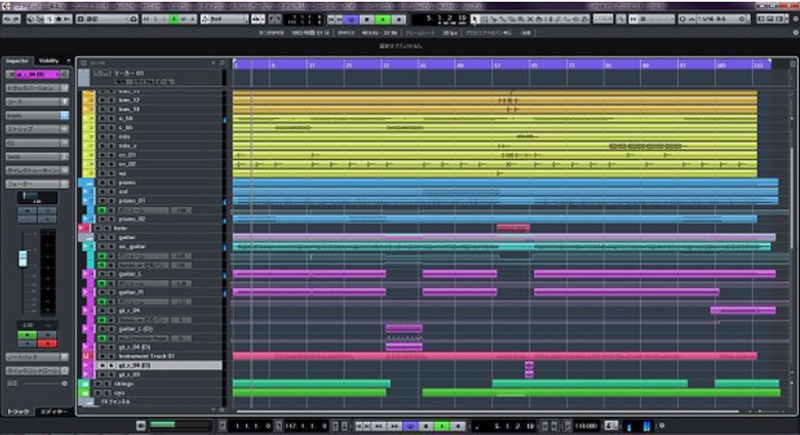
Task: Select the Split scissors tool
Action: coord(494,19)
